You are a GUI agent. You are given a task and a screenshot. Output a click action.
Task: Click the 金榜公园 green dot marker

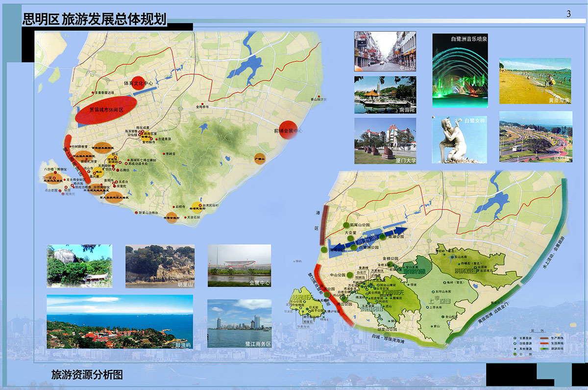coord(390,264)
